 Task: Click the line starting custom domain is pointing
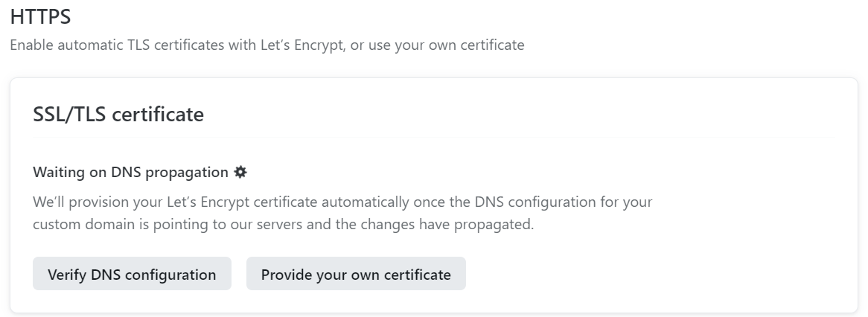[x=283, y=224]
